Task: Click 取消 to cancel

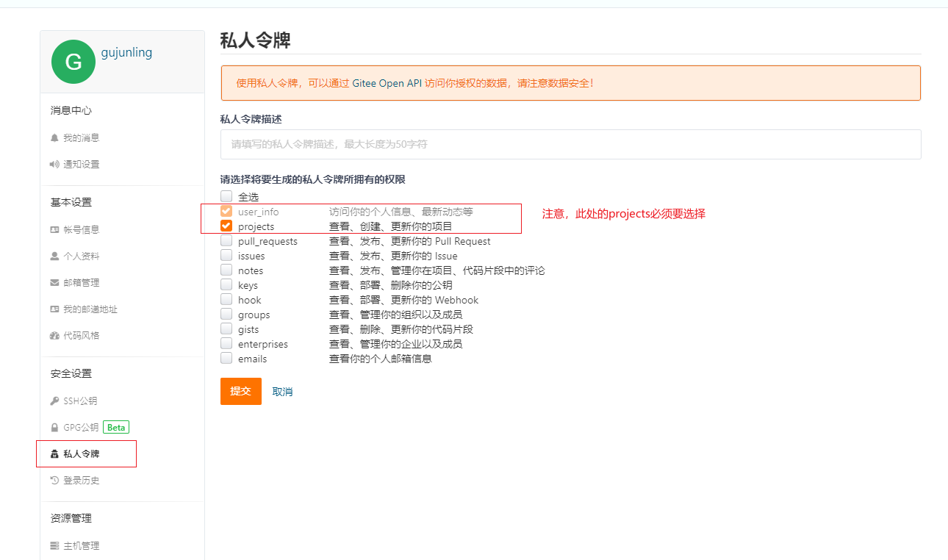Action: click(x=283, y=392)
